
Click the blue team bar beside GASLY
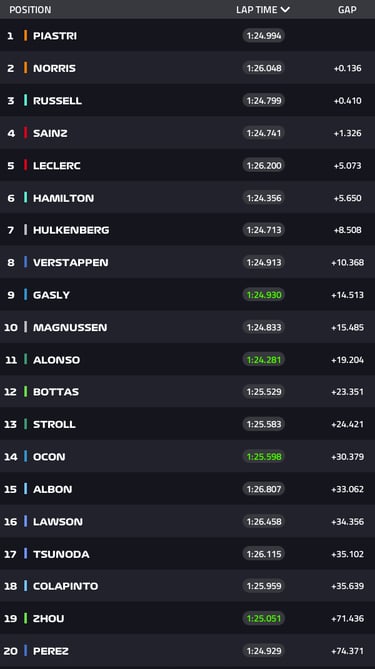click(x=26, y=294)
